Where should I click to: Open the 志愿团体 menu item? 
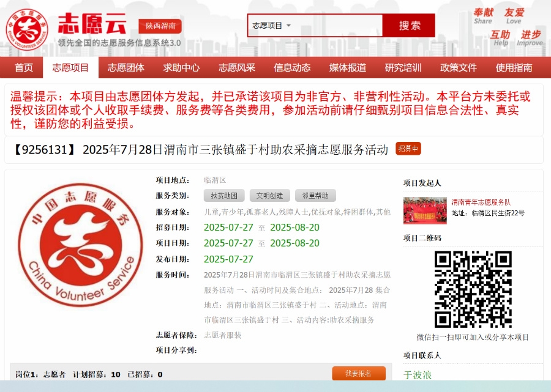(x=126, y=68)
